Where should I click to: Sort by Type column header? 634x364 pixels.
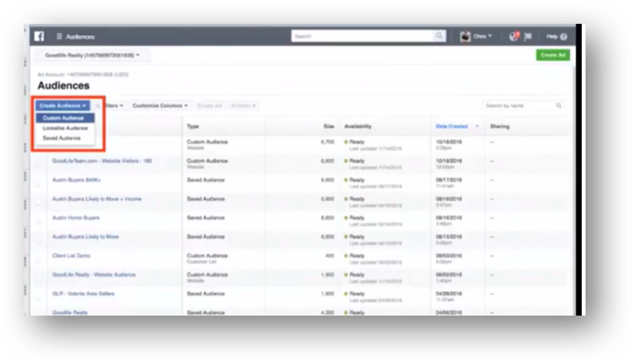[193, 127]
